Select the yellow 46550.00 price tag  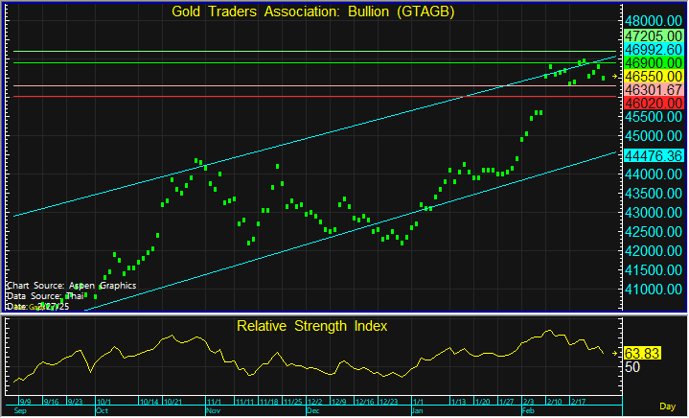pos(652,76)
